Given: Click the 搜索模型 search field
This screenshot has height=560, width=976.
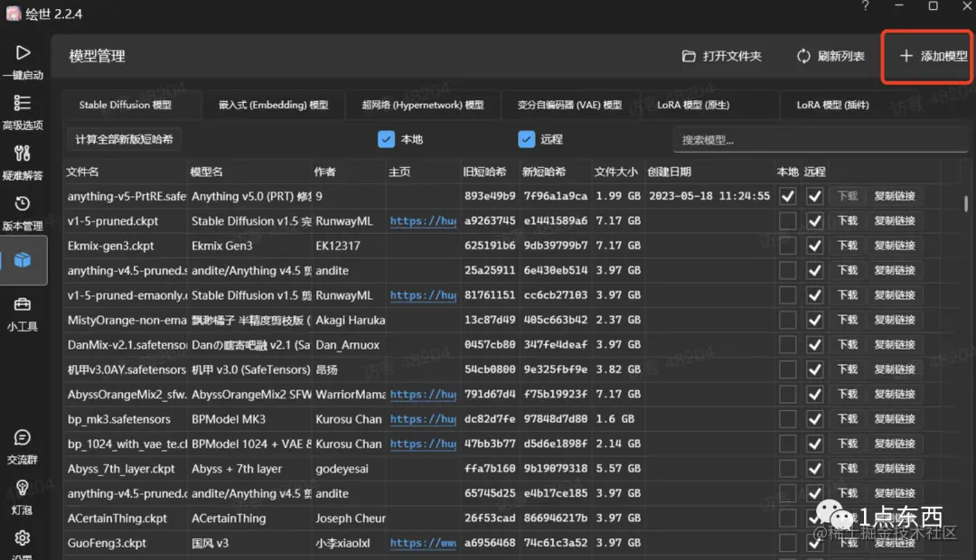Looking at the screenshot, I should pos(821,140).
